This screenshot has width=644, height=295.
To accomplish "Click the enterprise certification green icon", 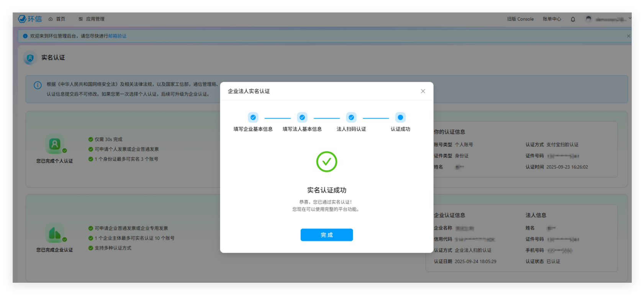I will [55, 233].
